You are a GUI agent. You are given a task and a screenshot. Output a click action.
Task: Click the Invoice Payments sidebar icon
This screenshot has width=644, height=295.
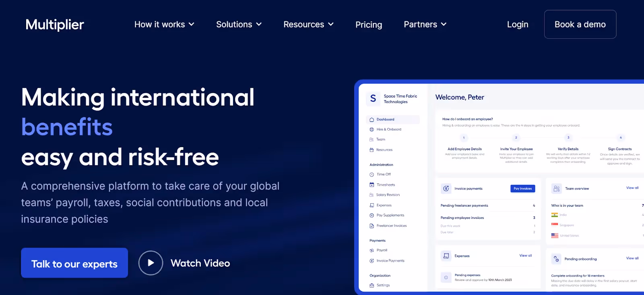[372, 261]
